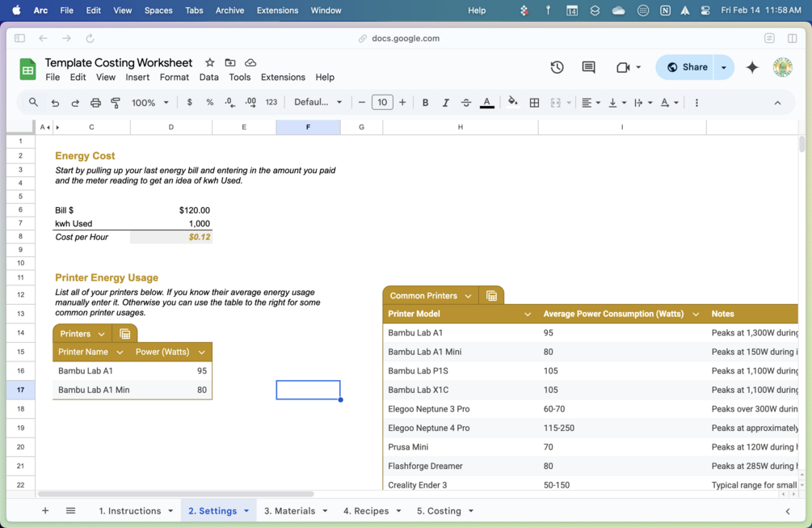This screenshot has width=812, height=528.
Task: Toggle Arc split view icon
Action: [x=792, y=38]
